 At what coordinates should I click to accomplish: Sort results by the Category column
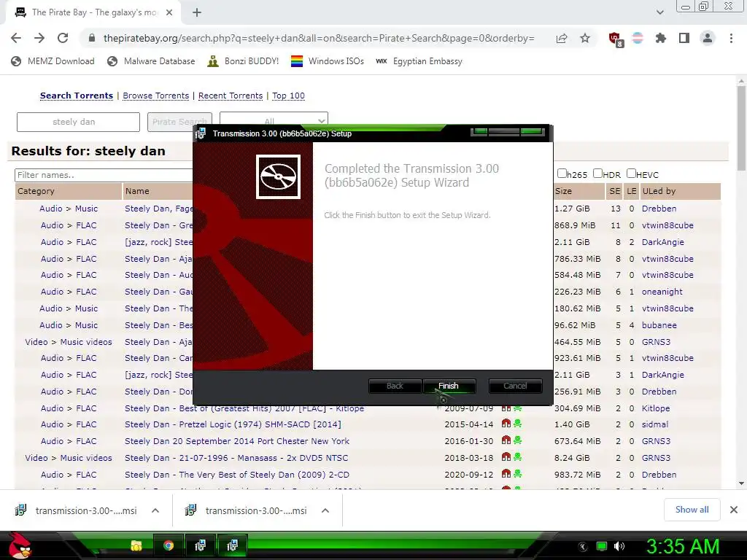[x=36, y=191]
